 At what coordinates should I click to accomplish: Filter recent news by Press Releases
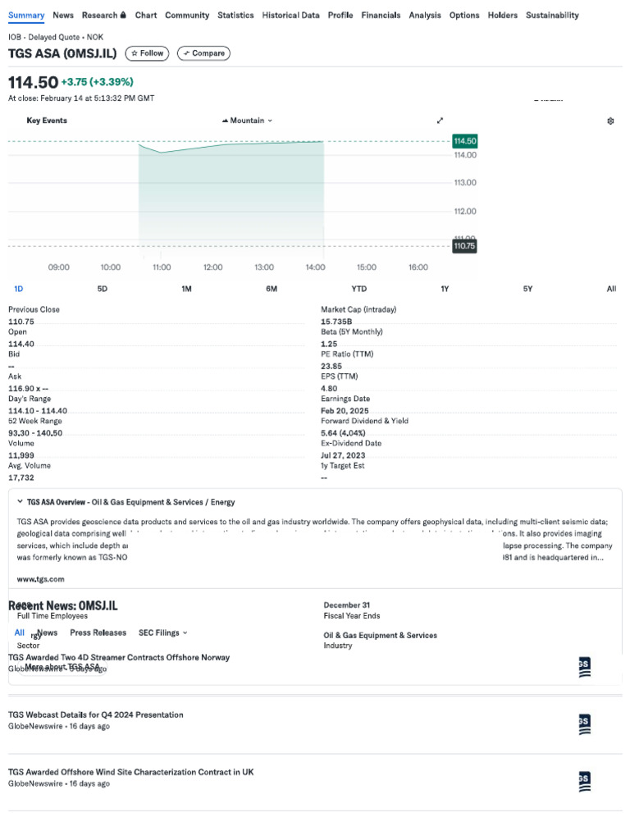coord(98,632)
